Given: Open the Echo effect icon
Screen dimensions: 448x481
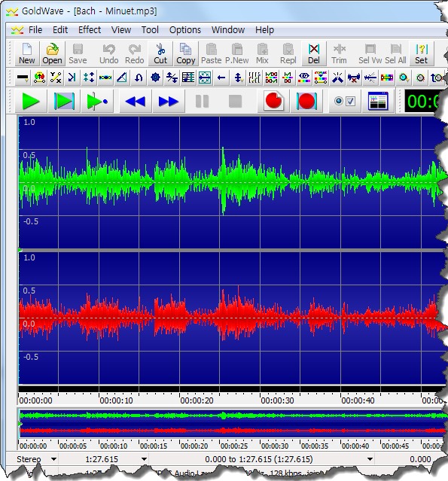Looking at the screenshot, I should (x=72, y=78).
